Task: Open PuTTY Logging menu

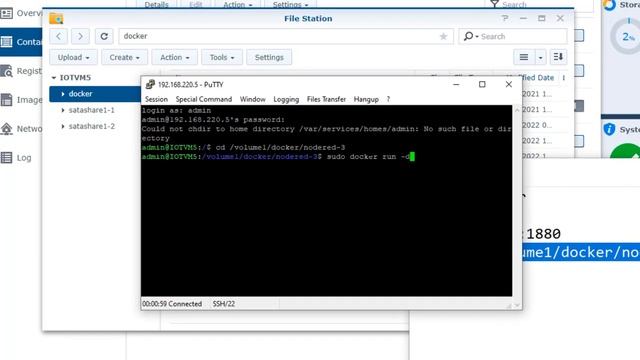Action: 286,99
